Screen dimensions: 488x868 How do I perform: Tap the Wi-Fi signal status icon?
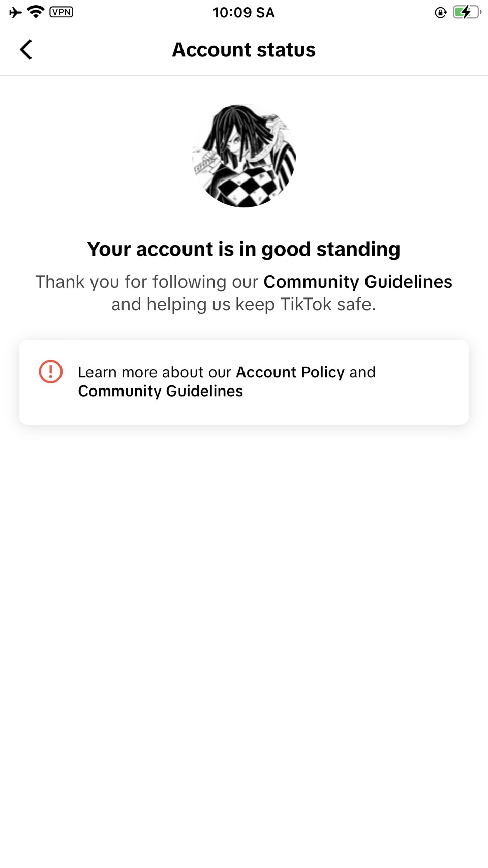tap(36, 12)
